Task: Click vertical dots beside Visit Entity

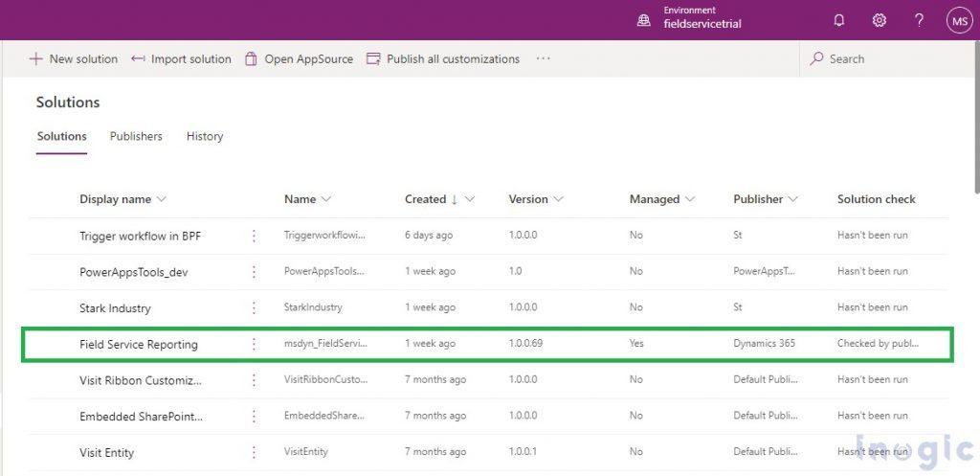Action: (x=254, y=452)
